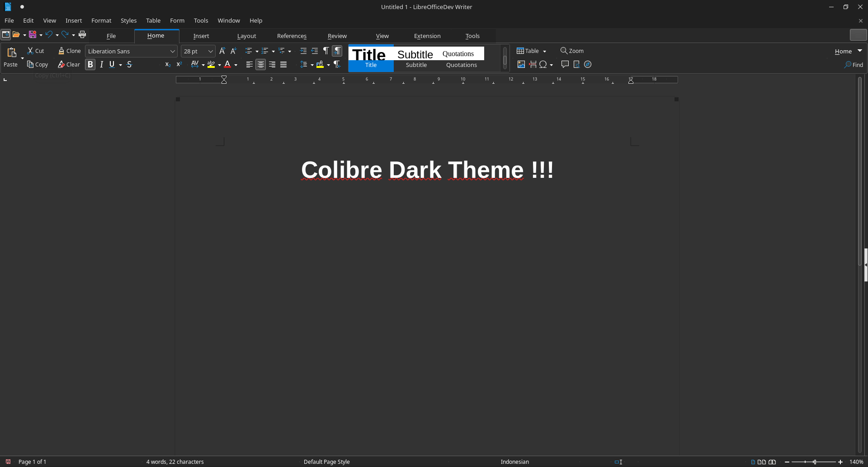
Task: Switch to book view layout
Action: pyautogui.click(x=772, y=462)
